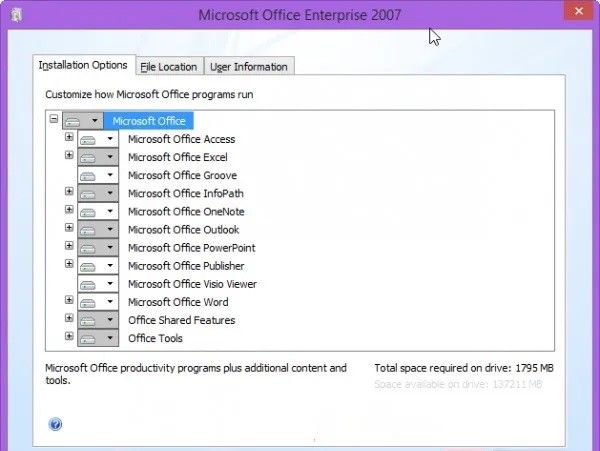Select Microsoft Office OneNote label
The image size is (600, 451).
coord(186,212)
